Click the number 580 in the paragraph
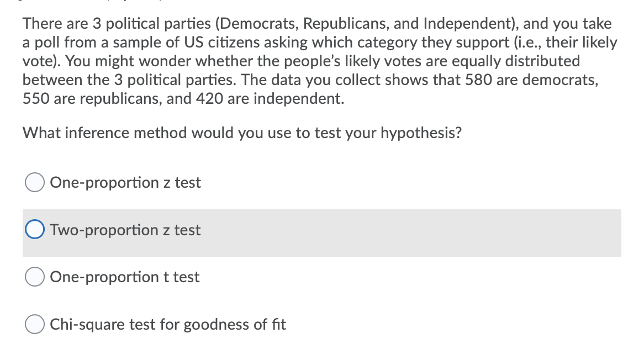644x349 pixels. click(x=478, y=80)
